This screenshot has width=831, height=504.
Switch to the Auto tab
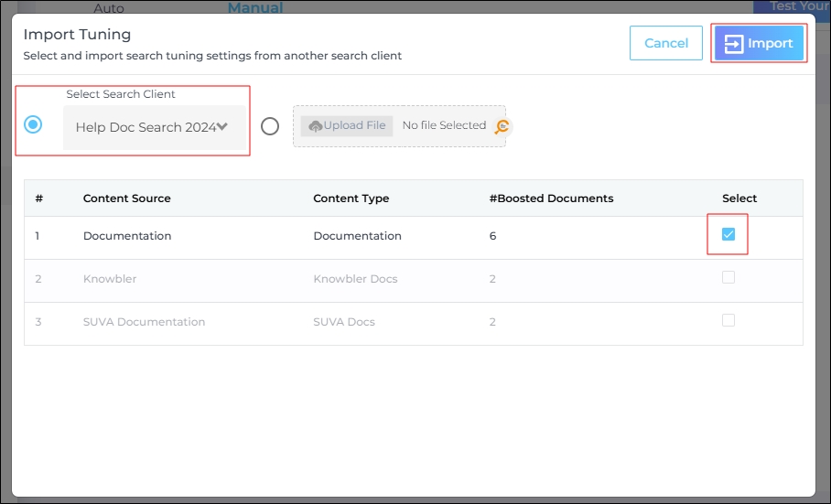(x=109, y=7)
